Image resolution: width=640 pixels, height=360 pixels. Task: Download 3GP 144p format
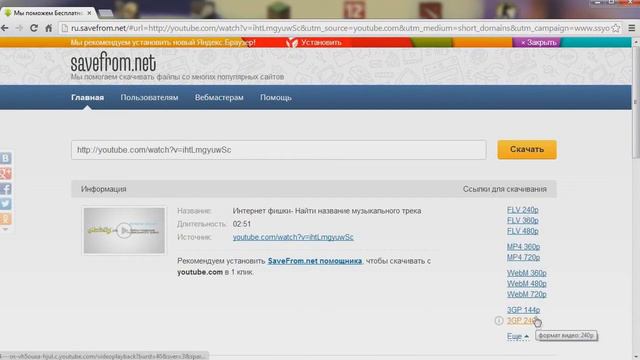(x=523, y=310)
